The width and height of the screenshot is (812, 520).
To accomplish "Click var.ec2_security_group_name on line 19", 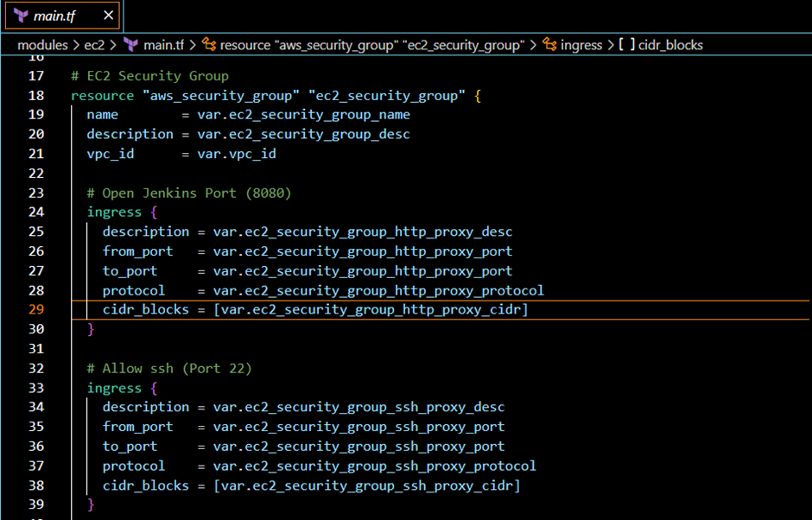I will tap(303, 115).
